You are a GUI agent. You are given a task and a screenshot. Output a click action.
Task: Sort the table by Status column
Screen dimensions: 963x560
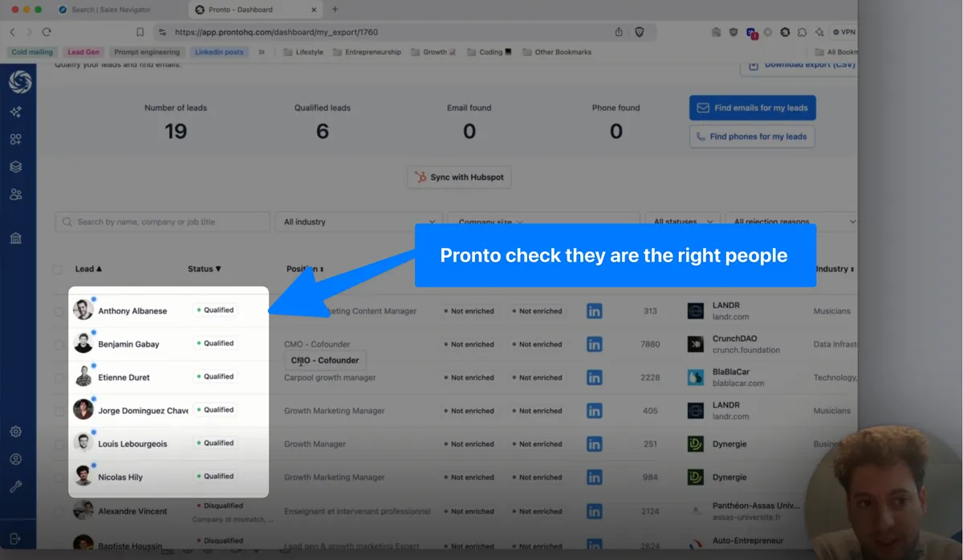205,270
